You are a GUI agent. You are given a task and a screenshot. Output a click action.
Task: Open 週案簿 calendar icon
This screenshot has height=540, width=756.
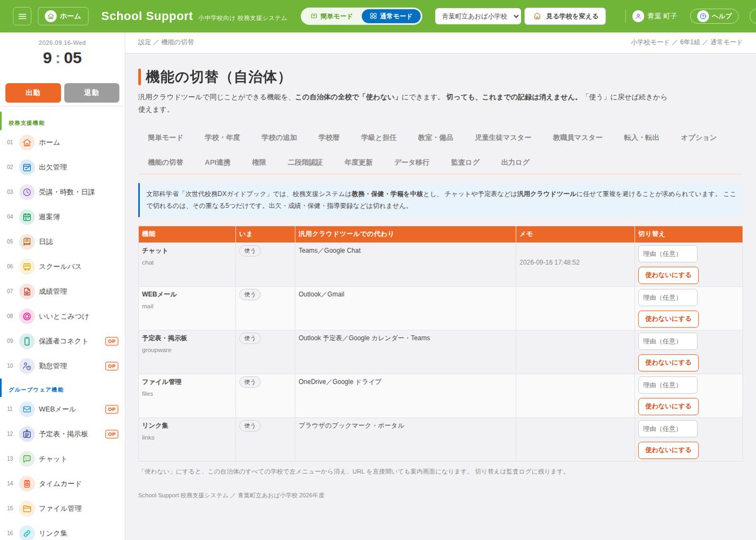[27, 217]
